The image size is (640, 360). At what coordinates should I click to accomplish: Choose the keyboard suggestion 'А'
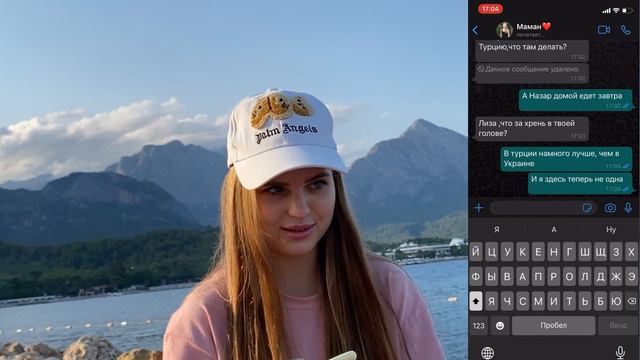554,230
